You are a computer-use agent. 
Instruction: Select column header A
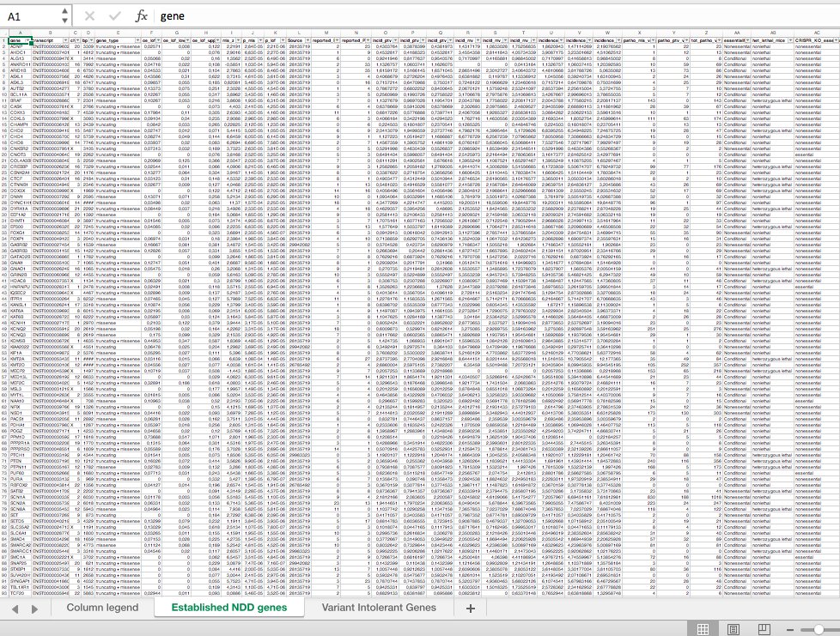coord(21,33)
